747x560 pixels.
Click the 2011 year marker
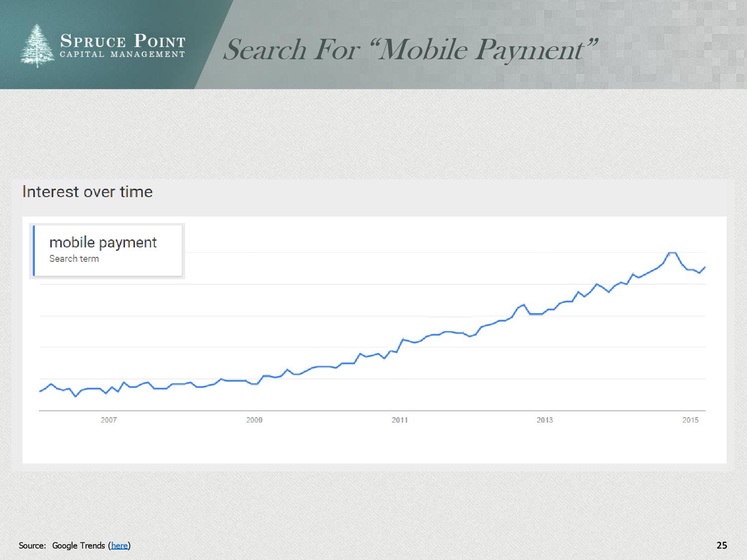tap(399, 420)
